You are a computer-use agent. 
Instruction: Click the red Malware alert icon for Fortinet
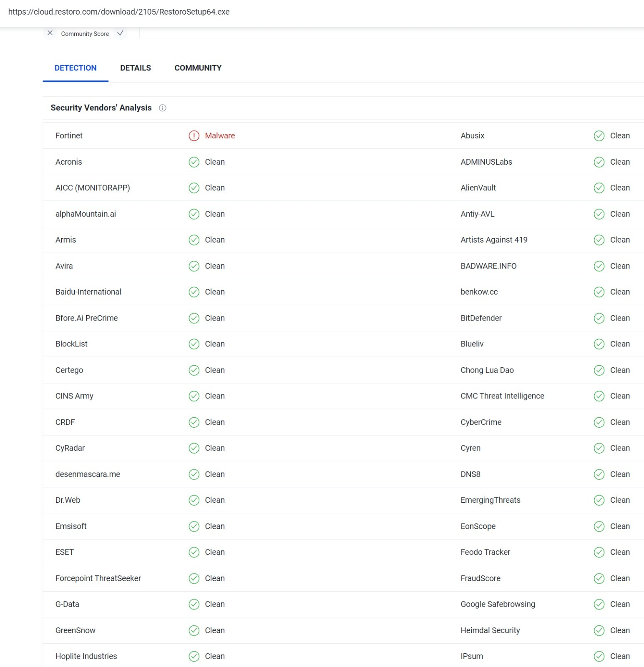click(194, 136)
